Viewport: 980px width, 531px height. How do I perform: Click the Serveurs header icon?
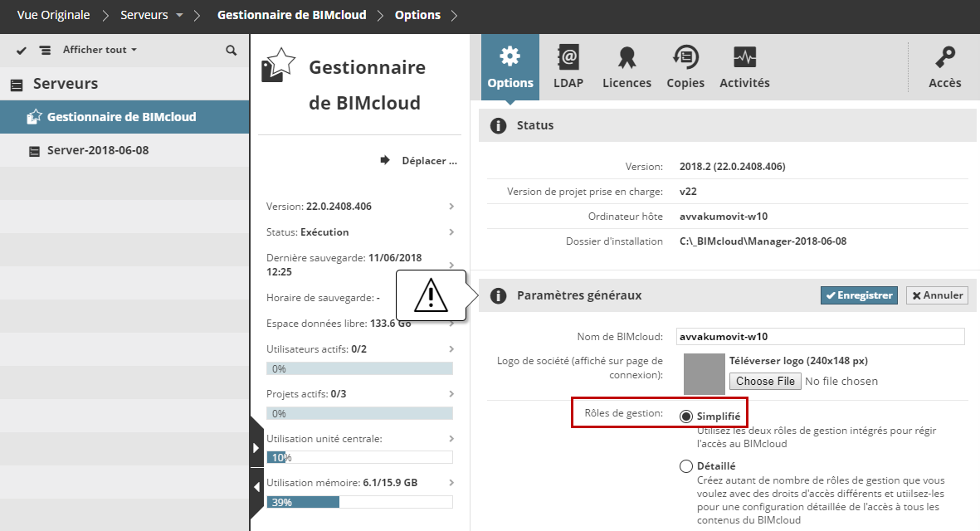point(17,85)
